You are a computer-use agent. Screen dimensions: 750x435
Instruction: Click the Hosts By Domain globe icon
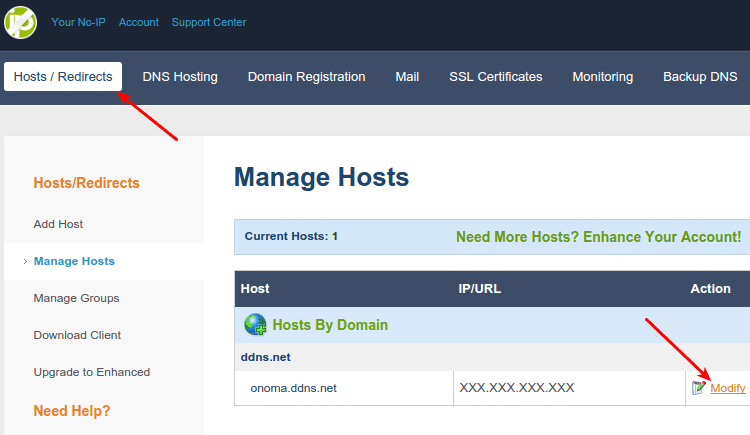(255, 324)
